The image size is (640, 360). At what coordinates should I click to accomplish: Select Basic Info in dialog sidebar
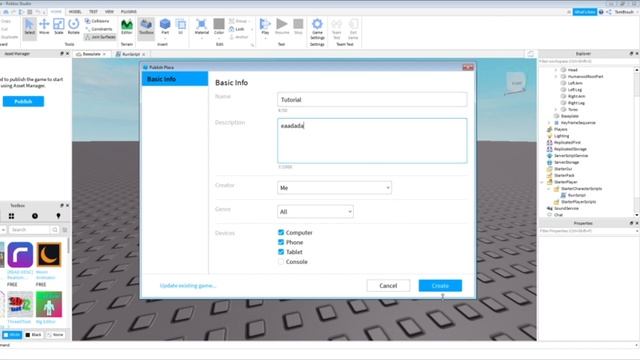[175, 79]
